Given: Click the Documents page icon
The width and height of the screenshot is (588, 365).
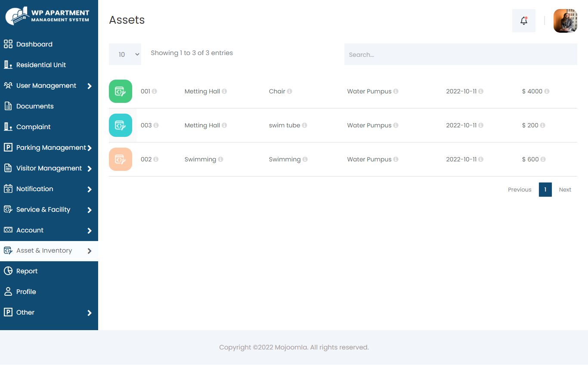Looking at the screenshot, I should click(x=8, y=106).
